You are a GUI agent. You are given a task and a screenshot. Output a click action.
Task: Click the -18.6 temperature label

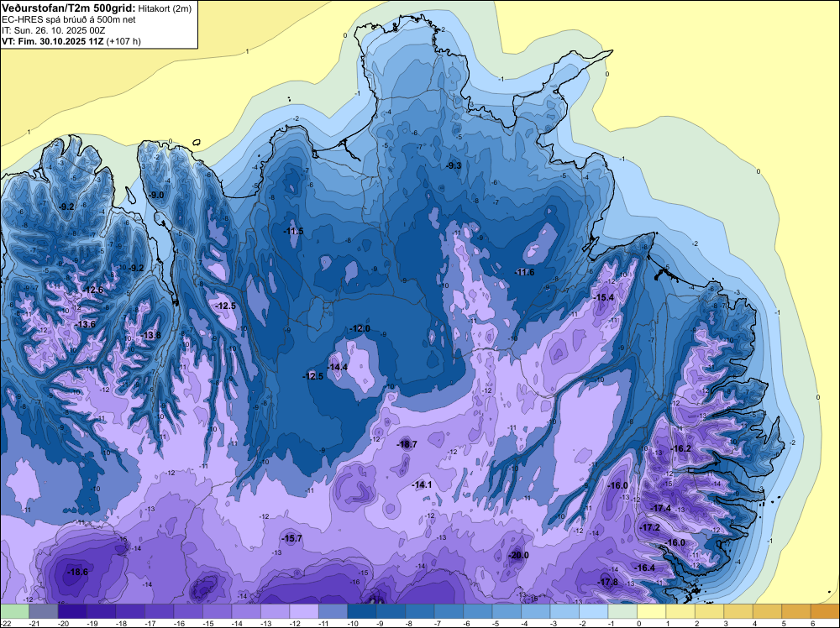(x=77, y=573)
